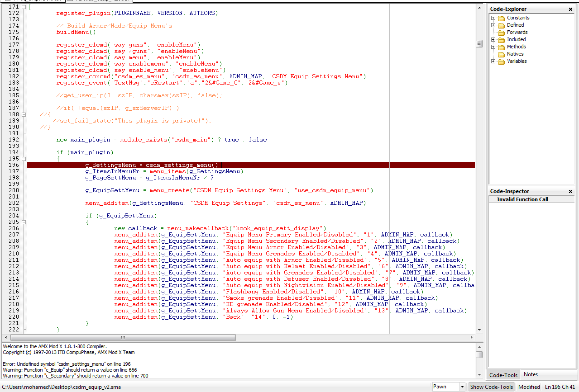Click the editor horizontal scrollbar thumb
Viewport: 579px width, 392px height.
click(x=123, y=338)
